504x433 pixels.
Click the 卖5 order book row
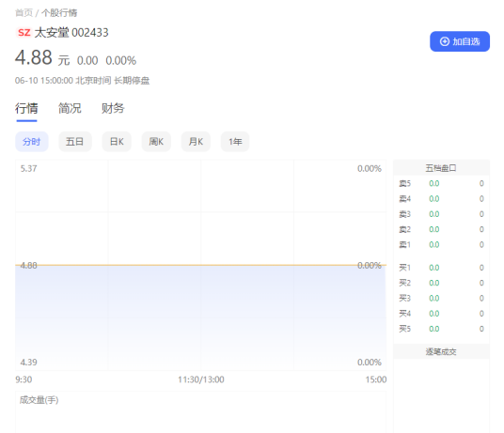[441, 183]
